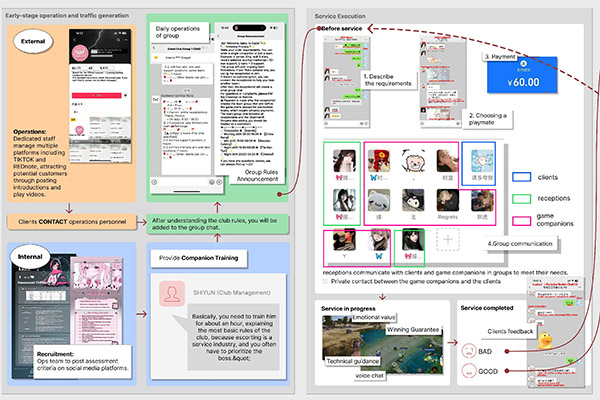Image resolution: width=600 pixels, height=400 pixels.
Task: Open the Regrets companion avatar
Action: tap(447, 200)
